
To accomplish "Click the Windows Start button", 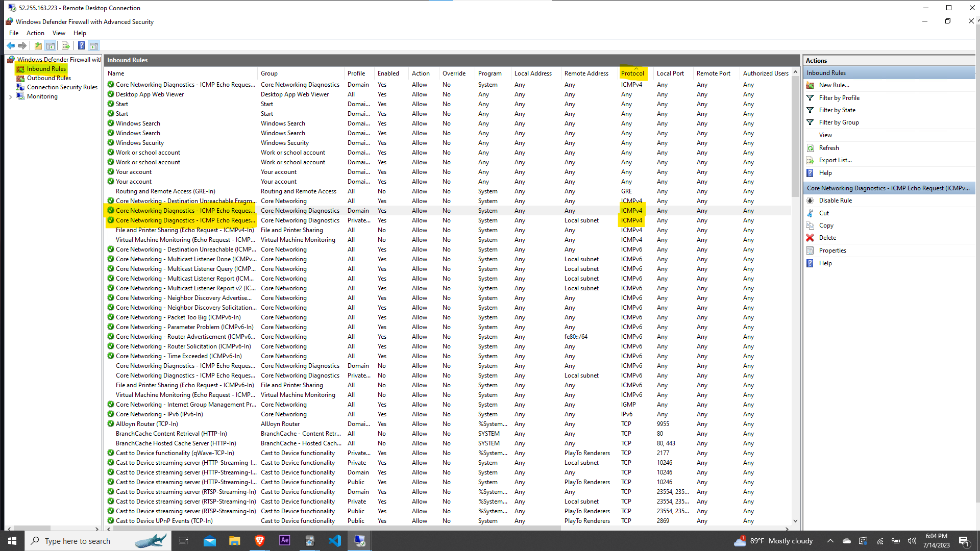I will [12, 541].
